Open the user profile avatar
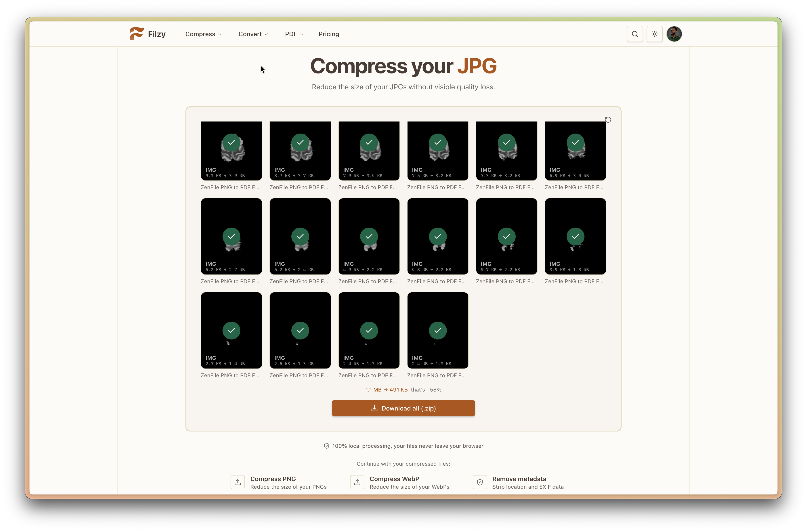The width and height of the screenshot is (807, 532). click(x=674, y=34)
